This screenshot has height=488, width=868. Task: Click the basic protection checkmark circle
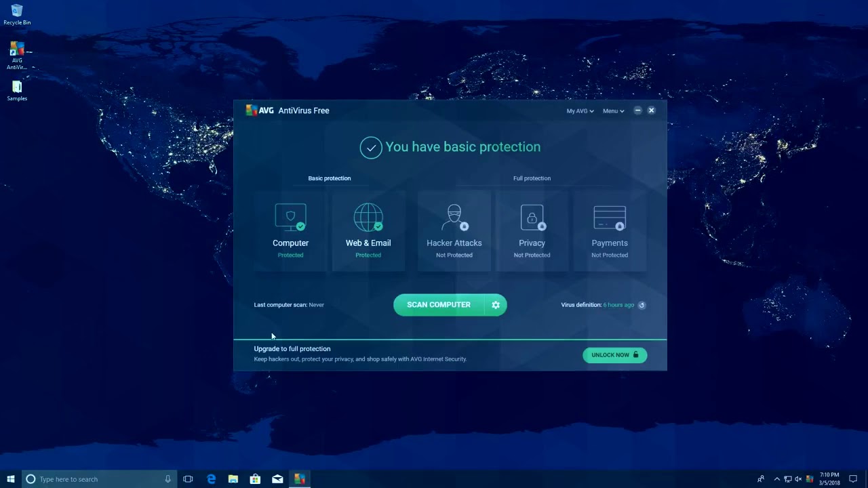371,148
